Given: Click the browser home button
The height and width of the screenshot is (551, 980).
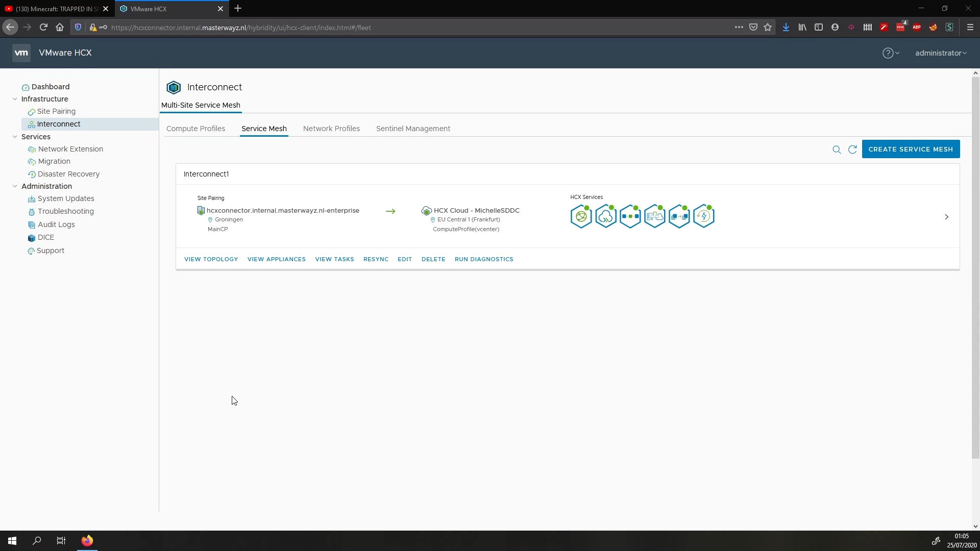Looking at the screenshot, I should [x=60, y=28].
